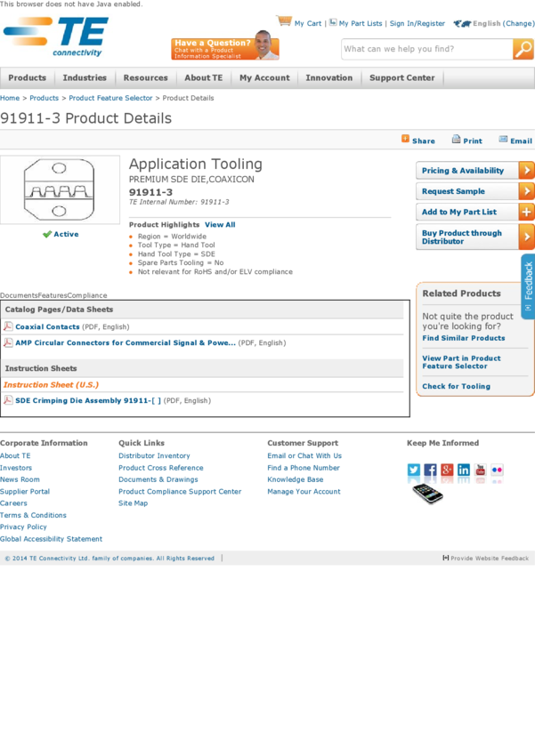Open the Support Center menu
The width and height of the screenshot is (535, 756).
[x=401, y=78]
